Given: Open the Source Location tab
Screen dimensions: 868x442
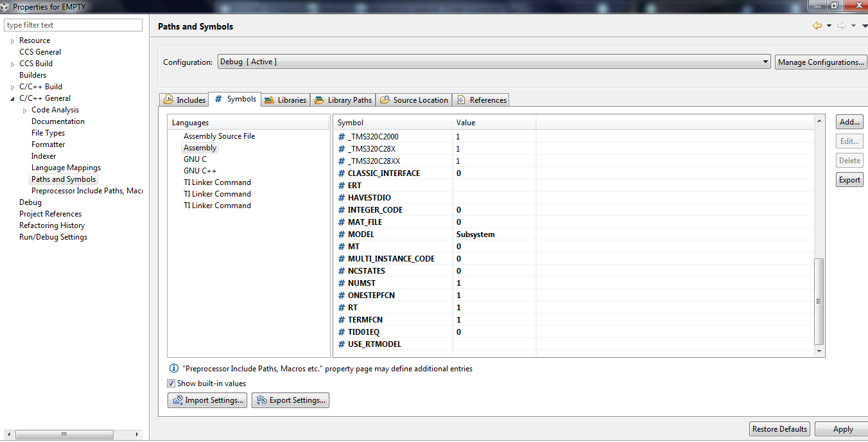Looking at the screenshot, I should pyautogui.click(x=414, y=100).
